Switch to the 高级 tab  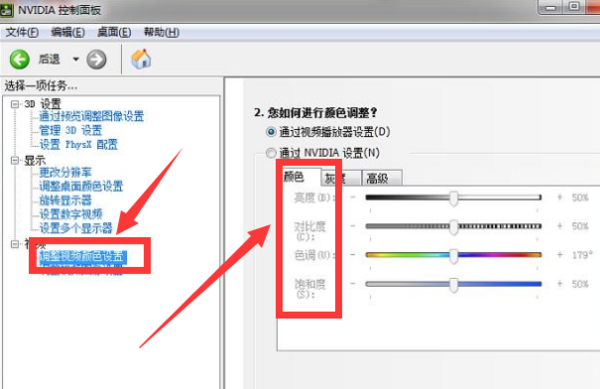coord(382,178)
